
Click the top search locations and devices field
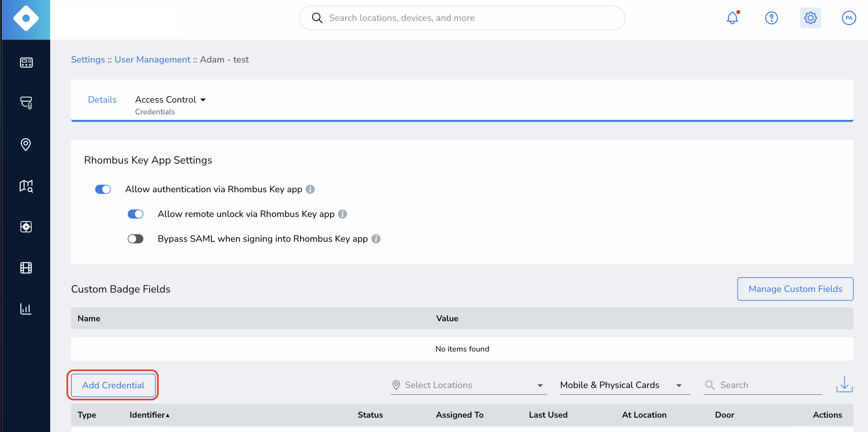coord(462,18)
